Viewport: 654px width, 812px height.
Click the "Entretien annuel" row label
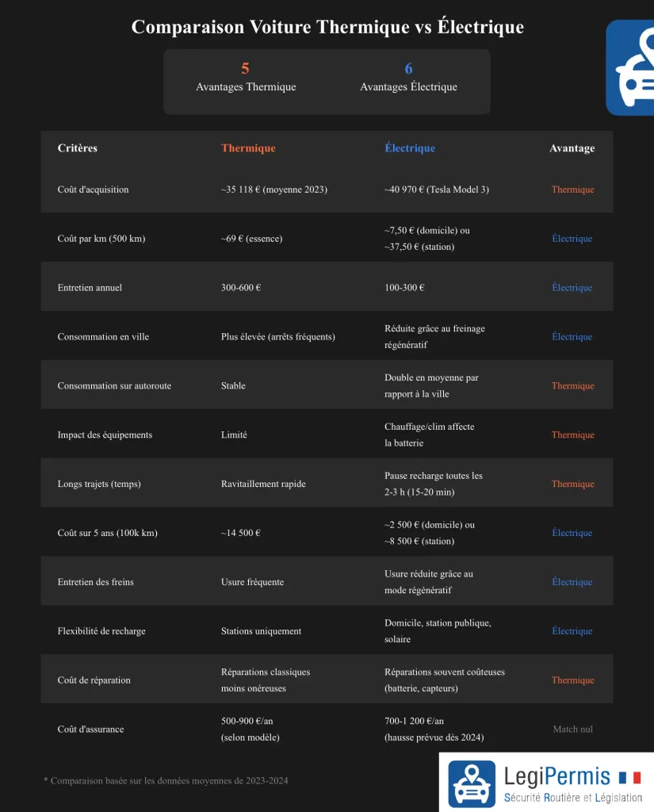90,288
